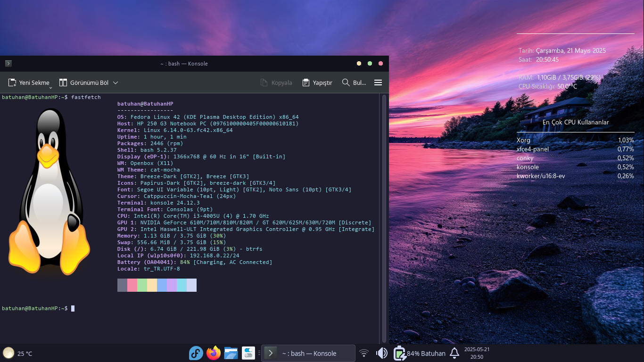Click the Cursor "Catppuccin-Mocha-Teal" line
Image resolution: width=644 pixels, height=362 pixels.
[x=177, y=196]
